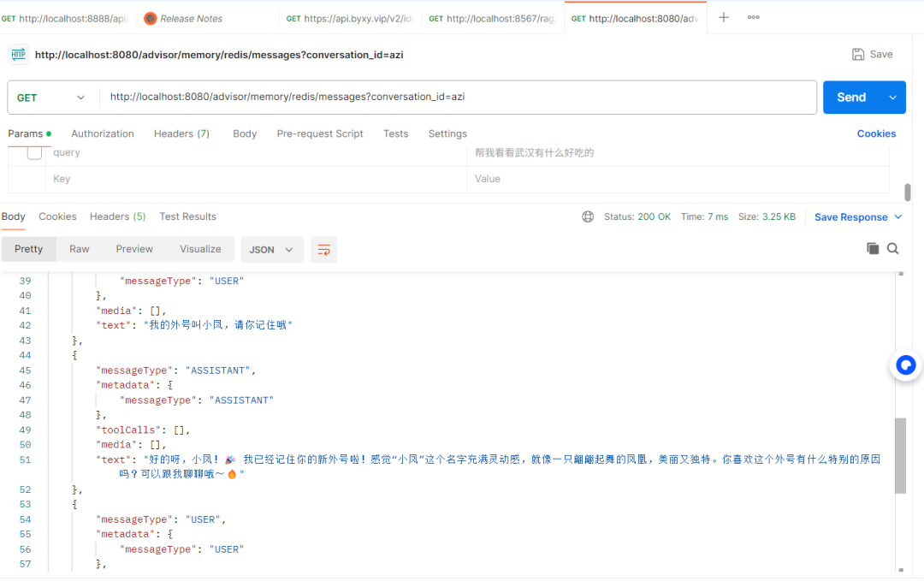Click Status: 200 OK text
The height and width of the screenshot is (581, 924).
tap(637, 216)
